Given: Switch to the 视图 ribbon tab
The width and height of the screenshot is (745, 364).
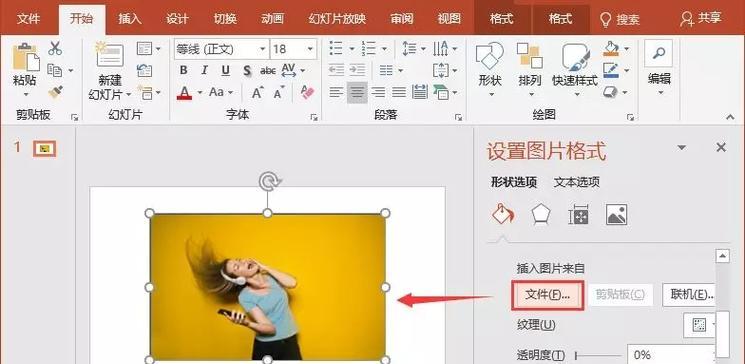Looking at the screenshot, I should 449,19.
